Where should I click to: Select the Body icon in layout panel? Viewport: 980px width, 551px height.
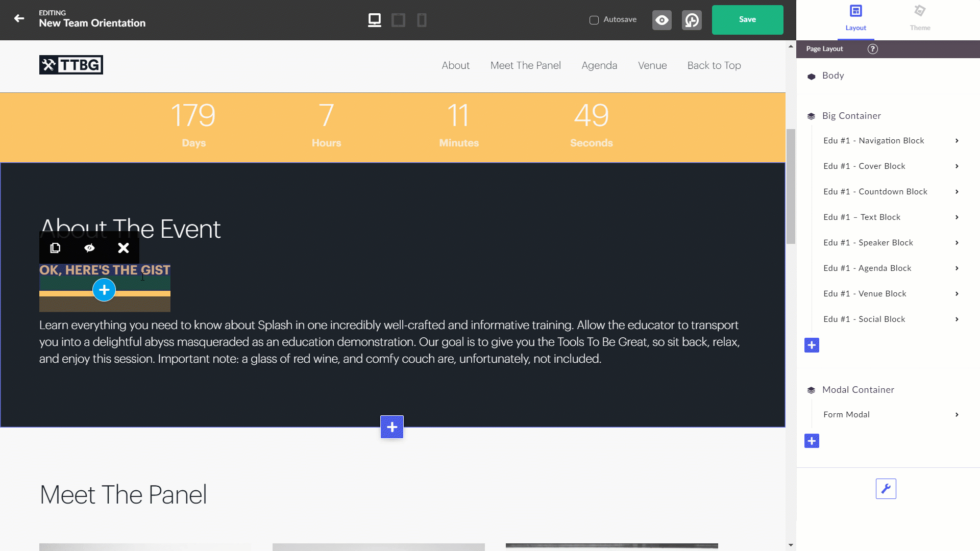pos(812,76)
